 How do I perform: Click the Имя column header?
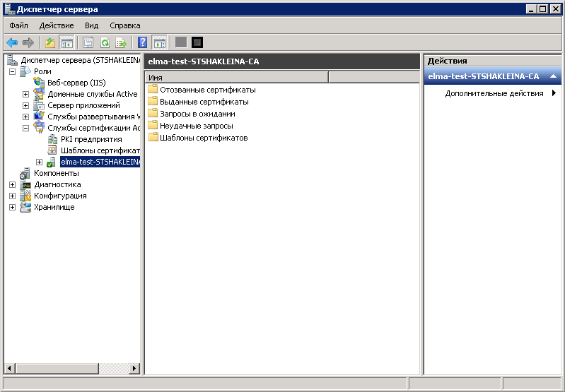[236, 77]
